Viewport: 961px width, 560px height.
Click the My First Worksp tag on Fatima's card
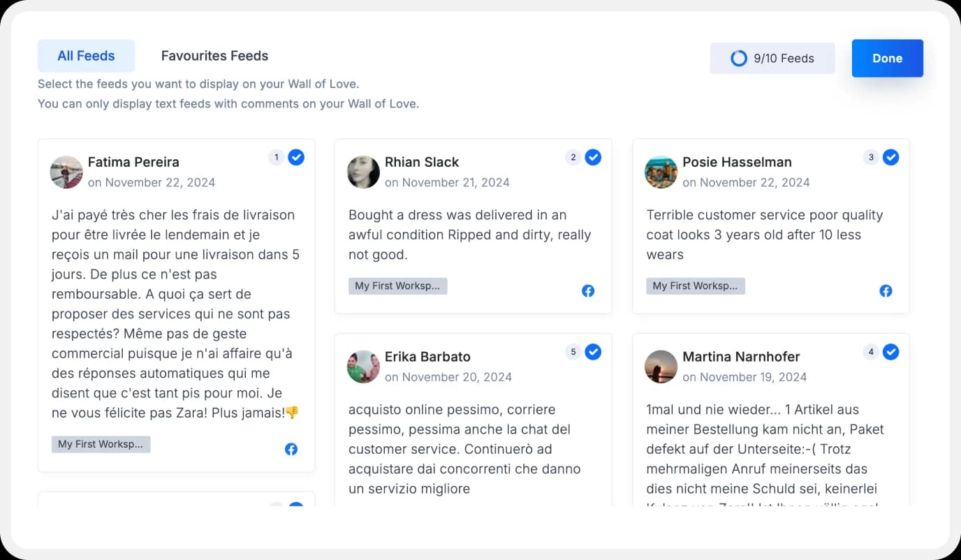(101, 444)
